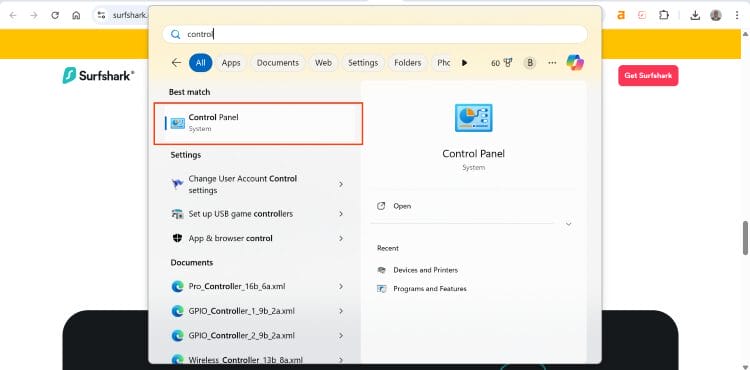The image size is (750, 370).
Task: Click Edge icon next to Pro_Controller_16b_6a.xml
Action: (x=177, y=286)
